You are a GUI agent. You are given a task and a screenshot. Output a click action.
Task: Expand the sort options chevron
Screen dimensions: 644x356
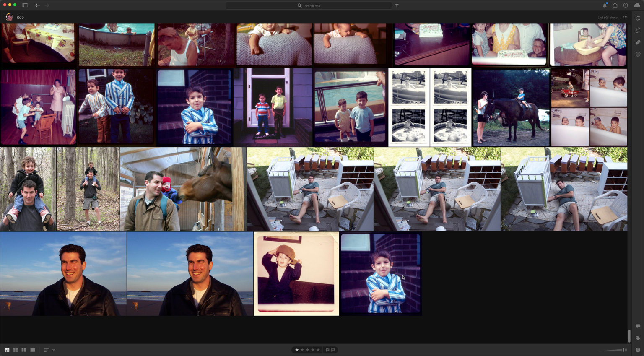(x=53, y=350)
